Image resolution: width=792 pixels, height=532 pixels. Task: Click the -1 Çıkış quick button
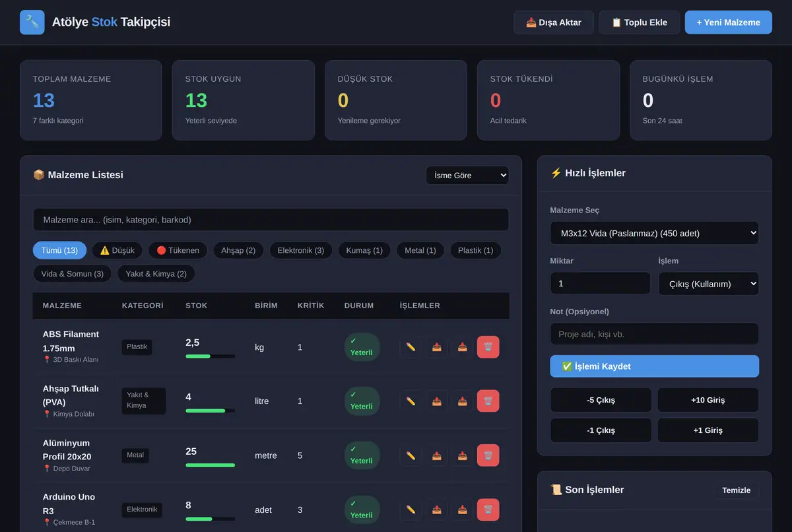[x=601, y=430]
